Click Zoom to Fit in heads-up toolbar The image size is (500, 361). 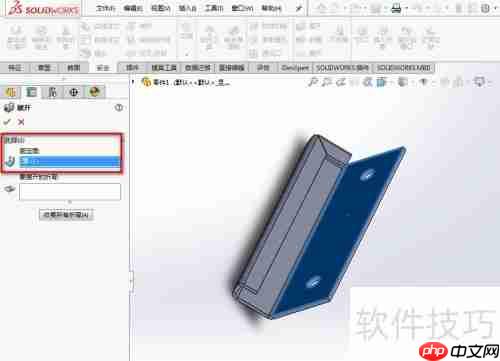point(313,82)
